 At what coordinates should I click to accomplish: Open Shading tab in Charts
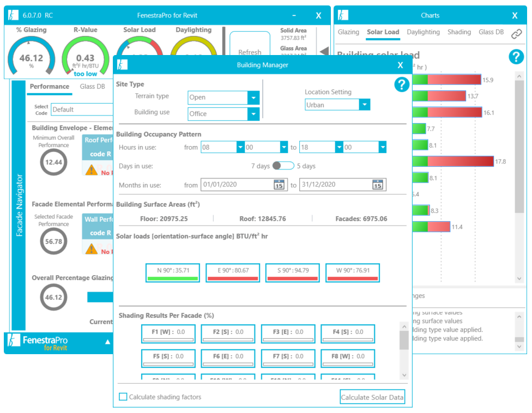coord(459,32)
